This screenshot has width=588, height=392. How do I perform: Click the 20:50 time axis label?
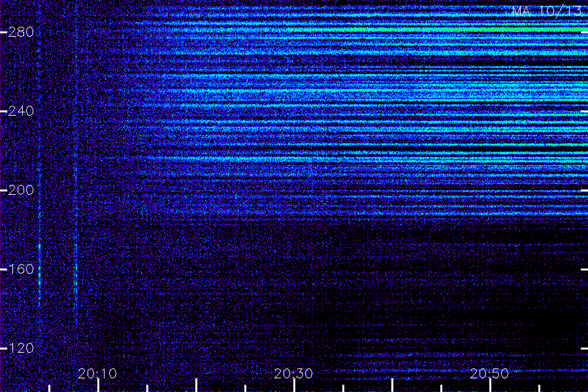(489, 374)
